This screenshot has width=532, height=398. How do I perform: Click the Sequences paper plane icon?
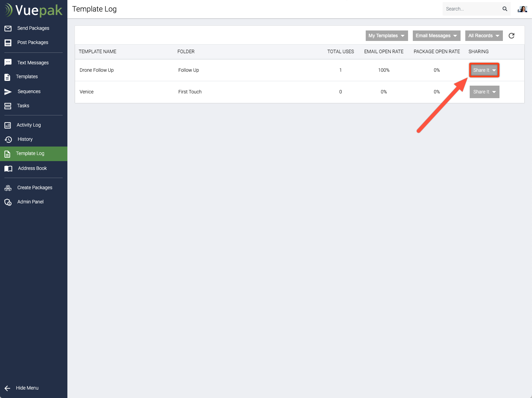click(8, 92)
